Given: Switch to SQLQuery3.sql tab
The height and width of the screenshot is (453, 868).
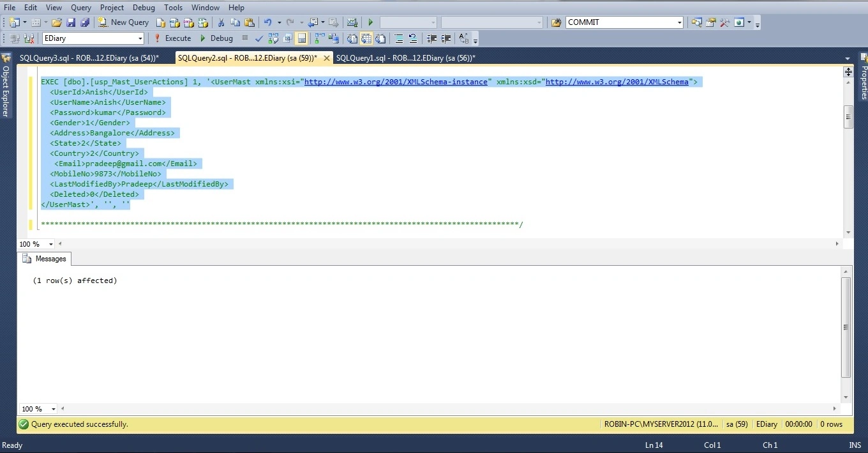Looking at the screenshot, I should tap(89, 58).
